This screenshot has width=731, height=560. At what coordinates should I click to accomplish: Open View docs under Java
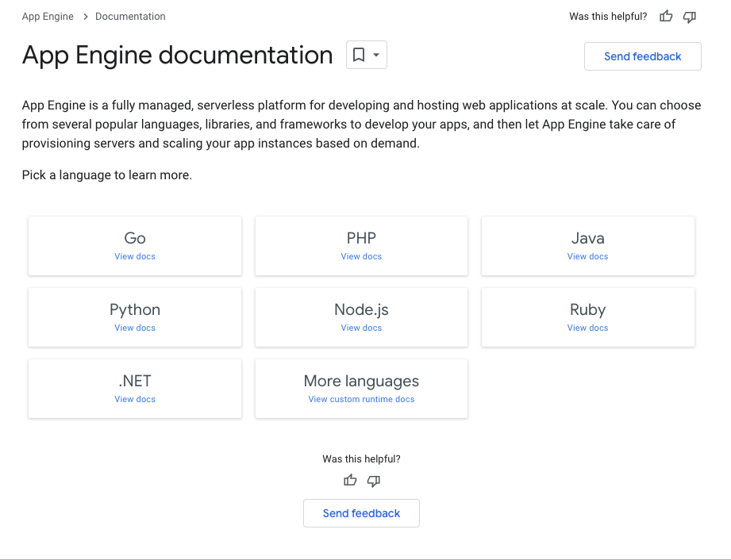(587, 256)
